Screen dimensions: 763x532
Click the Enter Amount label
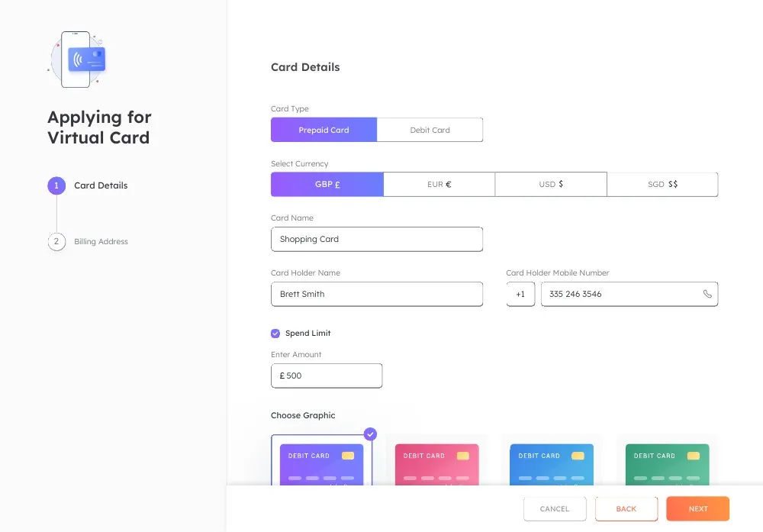click(296, 354)
